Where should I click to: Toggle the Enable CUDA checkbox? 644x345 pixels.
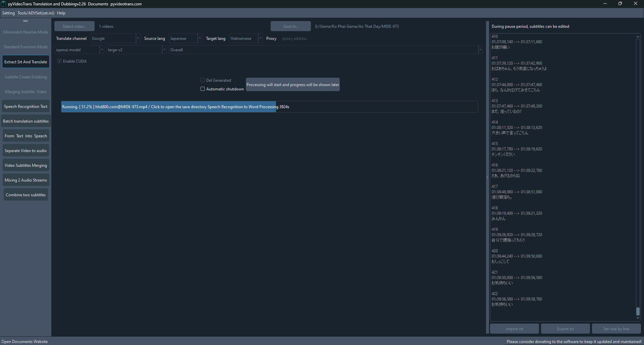[59, 61]
